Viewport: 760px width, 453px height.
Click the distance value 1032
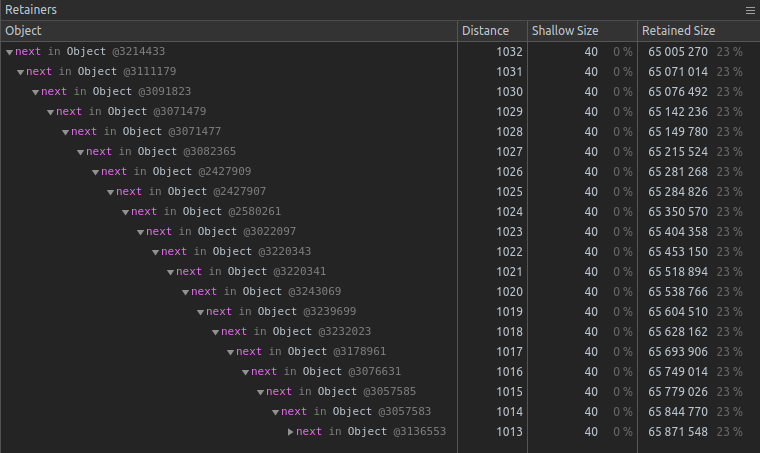click(509, 52)
